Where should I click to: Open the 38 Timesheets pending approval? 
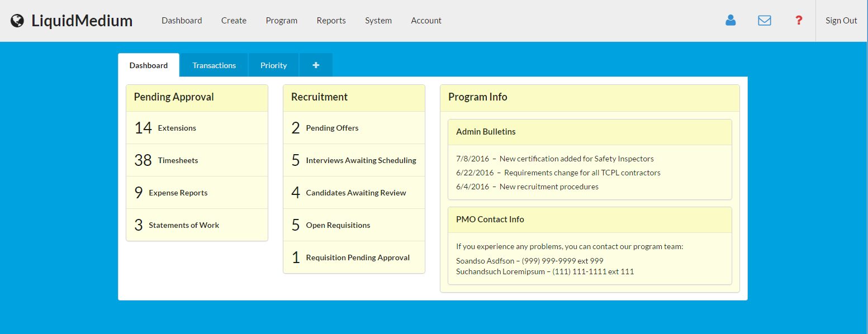(178, 160)
